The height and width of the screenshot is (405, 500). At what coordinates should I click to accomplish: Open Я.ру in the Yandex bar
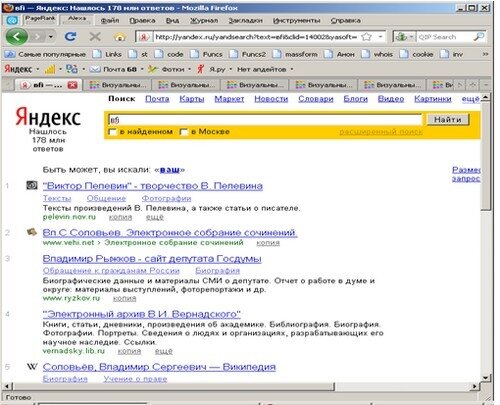coord(212,69)
